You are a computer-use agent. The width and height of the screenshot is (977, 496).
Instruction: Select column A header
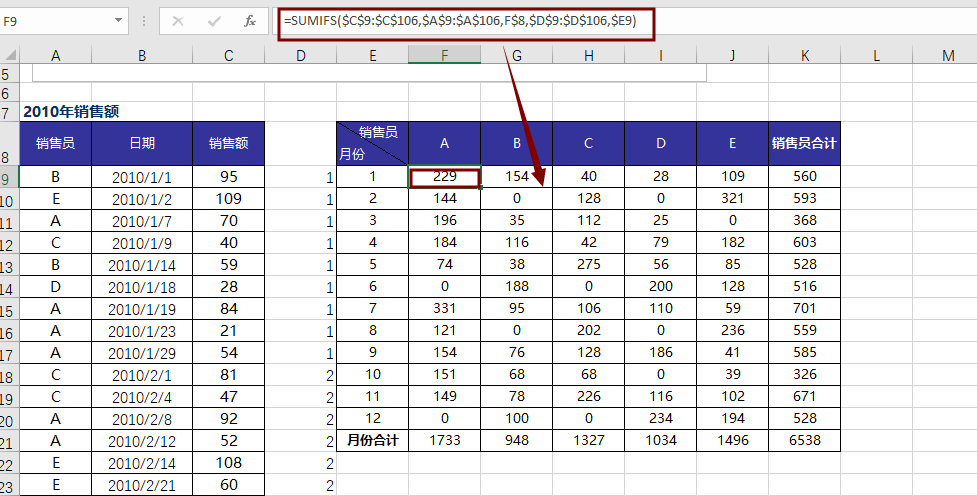pyautogui.click(x=55, y=55)
